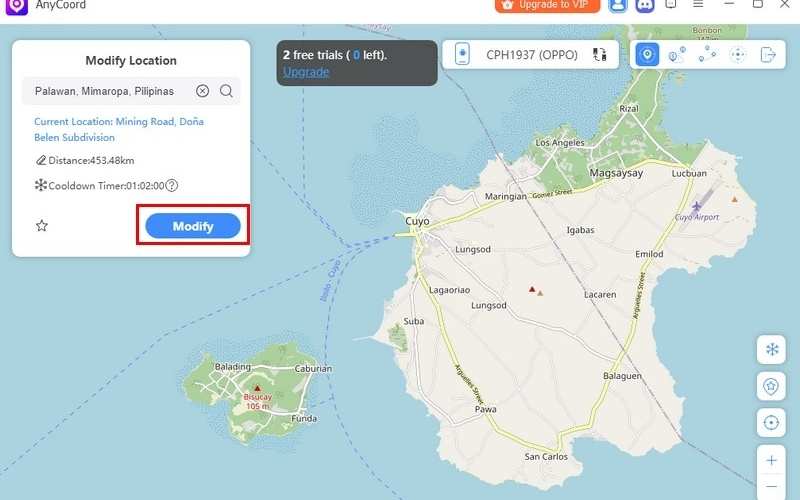Click the blue Modify button
This screenshot has width=800, height=500.
coord(193,226)
